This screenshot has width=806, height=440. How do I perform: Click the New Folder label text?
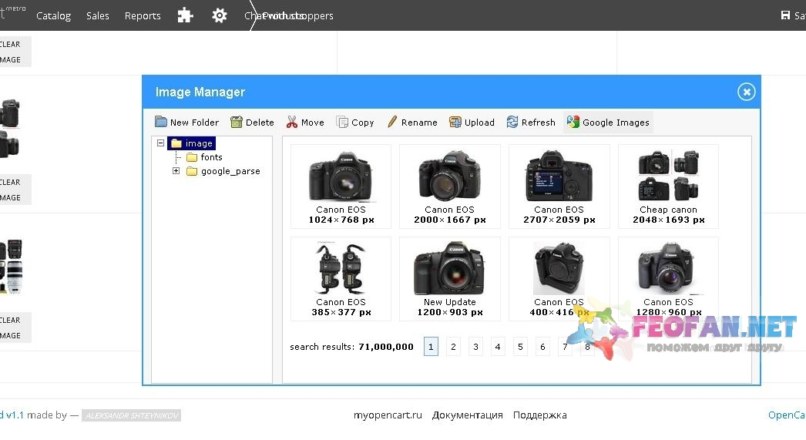click(x=194, y=122)
